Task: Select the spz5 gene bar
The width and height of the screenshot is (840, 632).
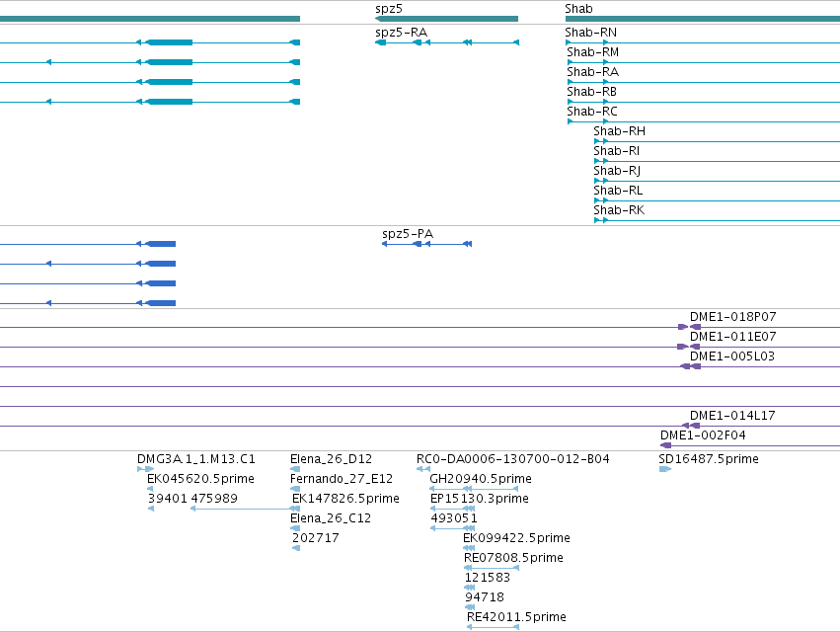Action: [447, 19]
